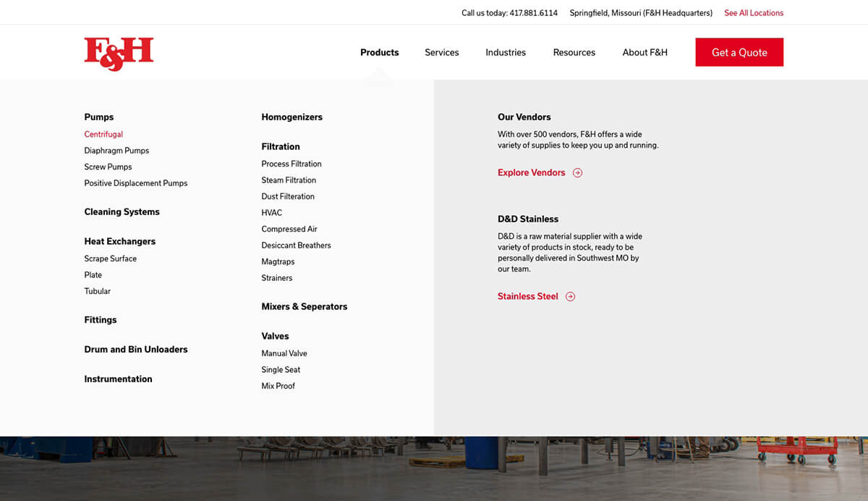Select Centrifugal pumps
The image size is (868, 501).
[103, 135]
